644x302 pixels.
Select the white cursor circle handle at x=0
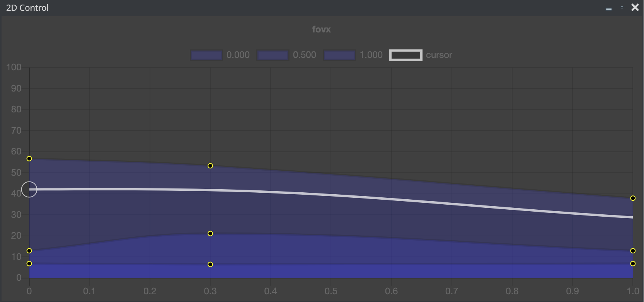29,189
